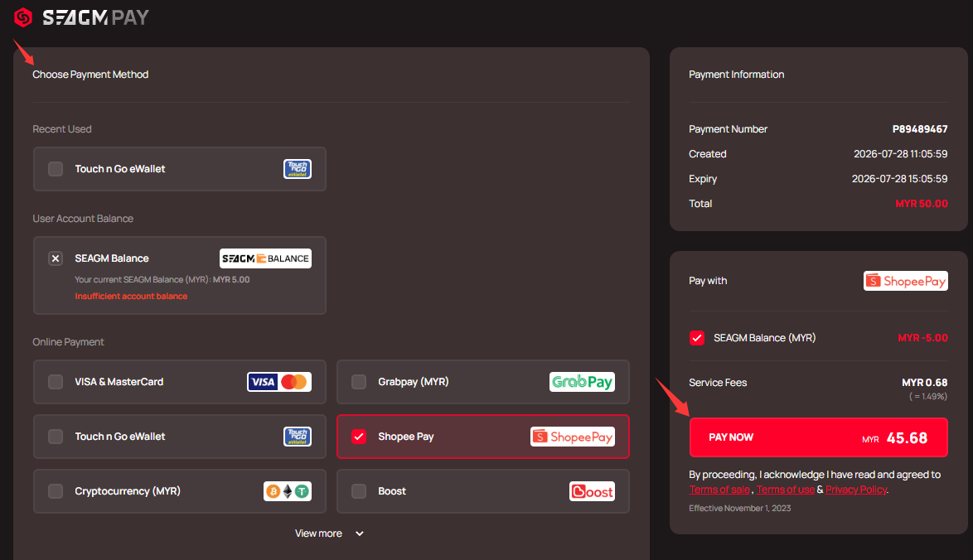Toggle the SEAGM Balance method checkbox
973x560 pixels.
tap(56, 258)
